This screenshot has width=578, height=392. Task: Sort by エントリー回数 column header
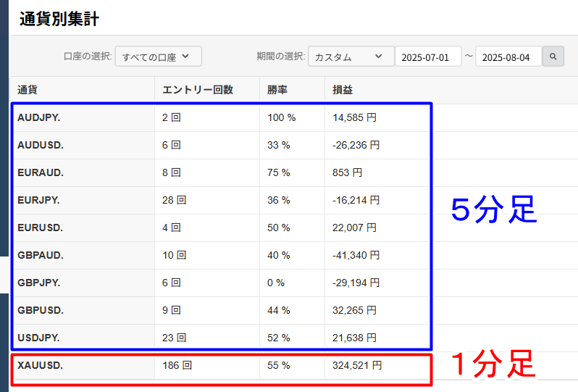coord(198,90)
